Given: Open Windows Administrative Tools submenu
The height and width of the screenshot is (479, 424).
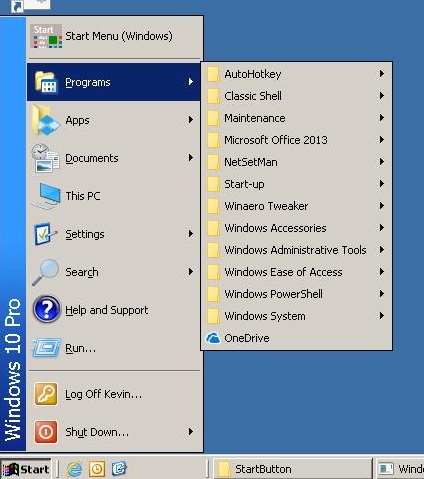Looking at the screenshot, I should (296, 250).
